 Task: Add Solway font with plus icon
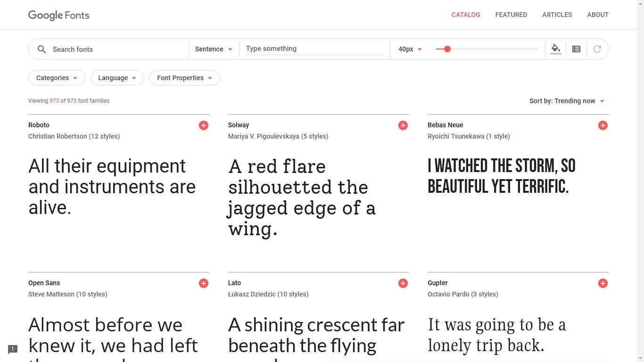pyautogui.click(x=403, y=125)
